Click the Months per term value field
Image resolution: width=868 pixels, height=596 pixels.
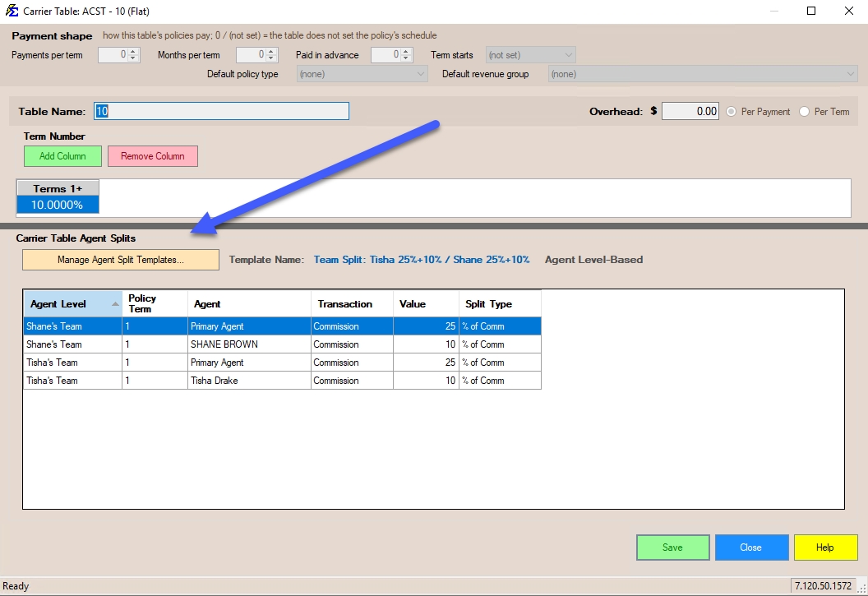click(252, 55)
